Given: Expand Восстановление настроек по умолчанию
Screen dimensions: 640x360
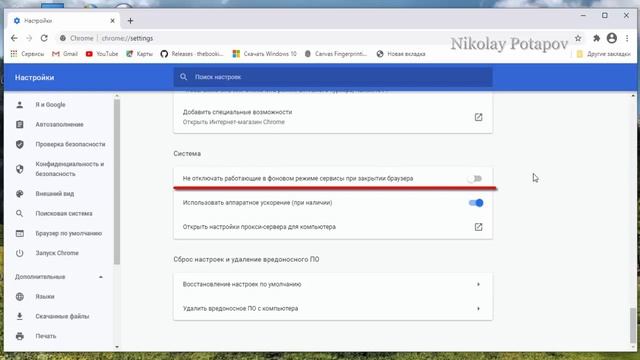Looking at the screenshot, I should tap(333, 284).
